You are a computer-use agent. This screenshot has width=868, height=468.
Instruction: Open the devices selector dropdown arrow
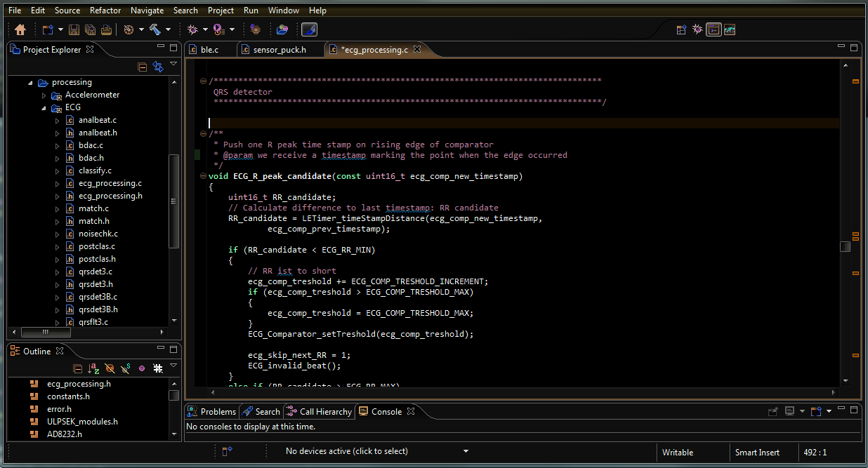click(466, 452)
